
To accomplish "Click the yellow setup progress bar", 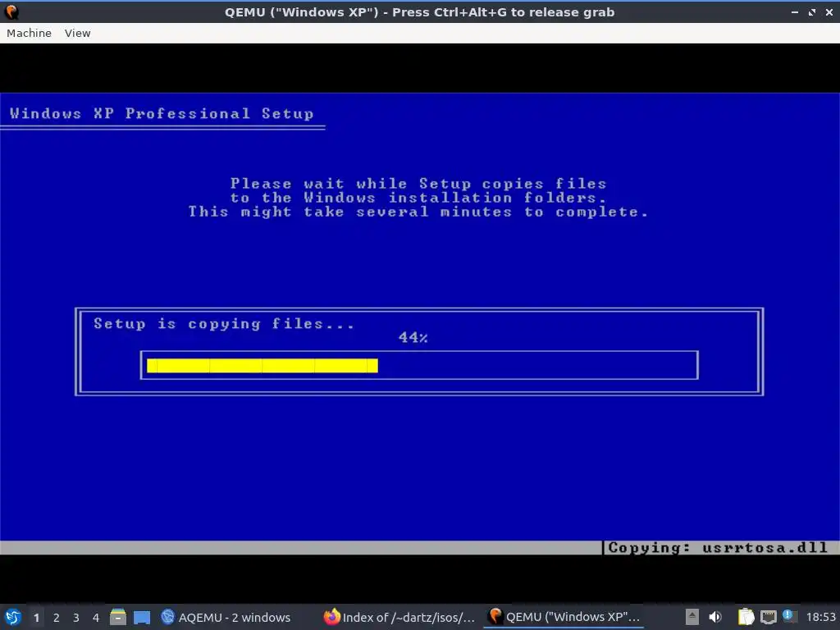I will coord(262,366).
